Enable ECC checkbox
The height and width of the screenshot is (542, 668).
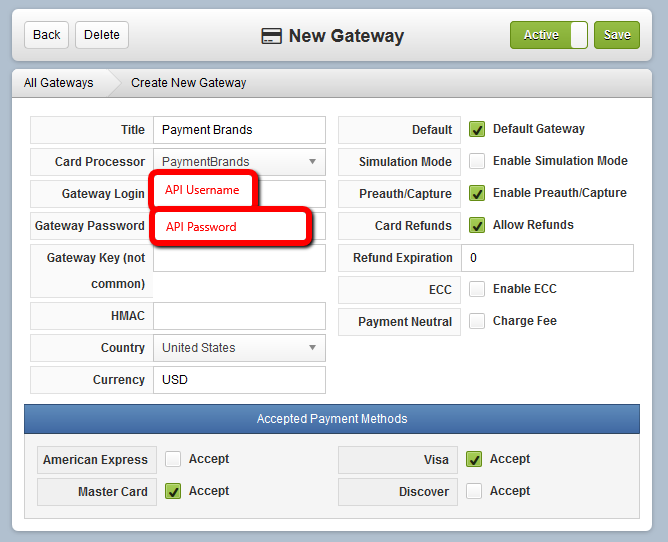[477, 289]
